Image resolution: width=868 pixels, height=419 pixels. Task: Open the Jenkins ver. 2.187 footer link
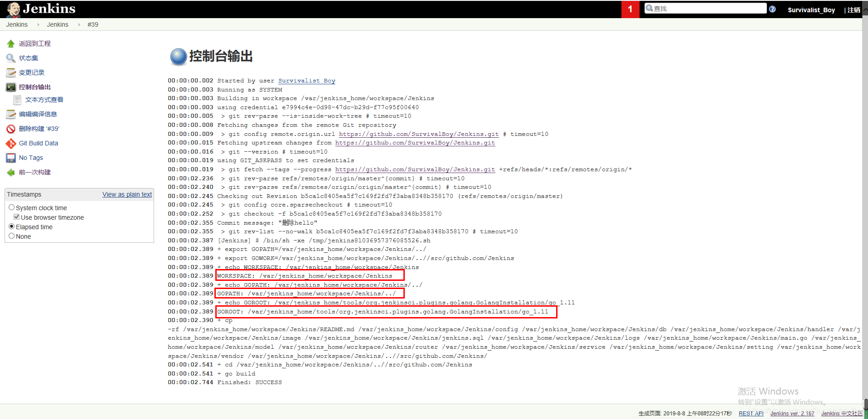[792, 413]
